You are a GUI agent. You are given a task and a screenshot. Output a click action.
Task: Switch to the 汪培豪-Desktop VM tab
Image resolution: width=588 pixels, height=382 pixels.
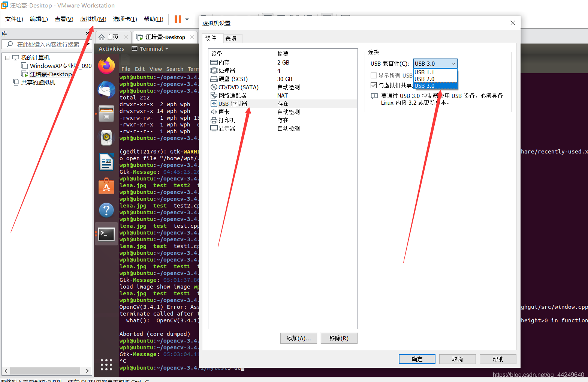click(x=165, y=37)
